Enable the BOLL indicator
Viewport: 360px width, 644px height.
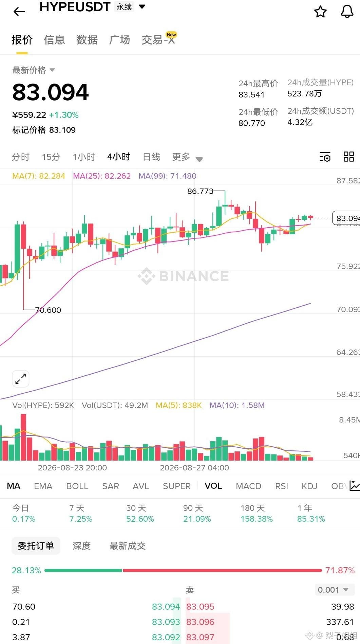77,486
